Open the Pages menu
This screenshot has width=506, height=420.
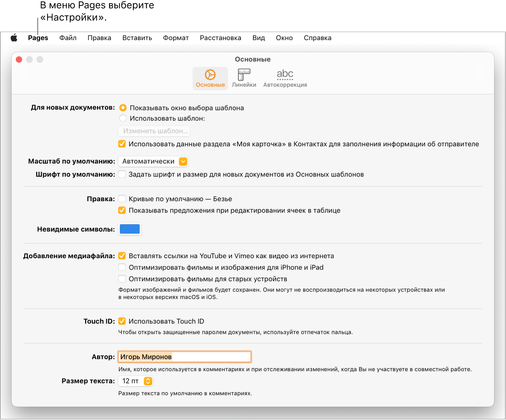pyautogui.click(x=38, y=38)
